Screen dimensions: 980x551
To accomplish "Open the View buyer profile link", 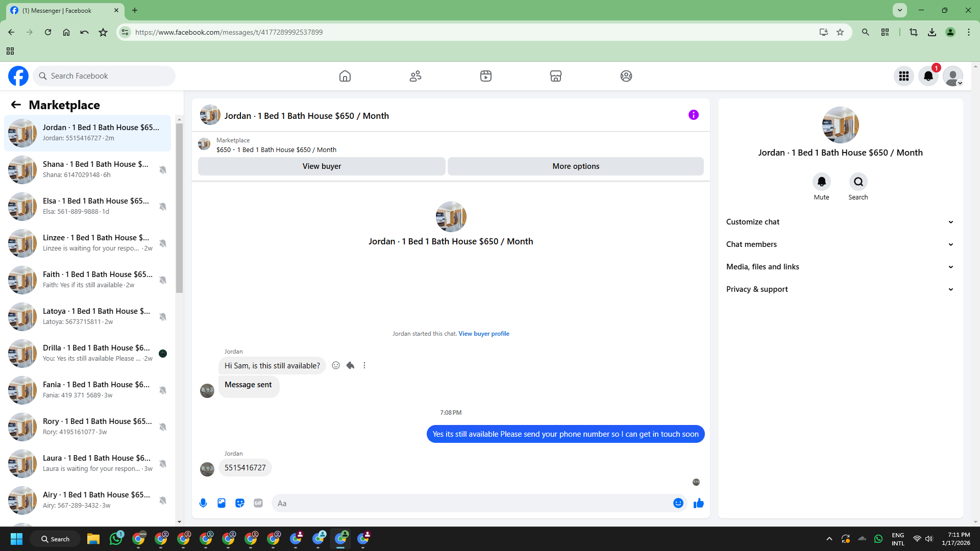I will [483, 334].
